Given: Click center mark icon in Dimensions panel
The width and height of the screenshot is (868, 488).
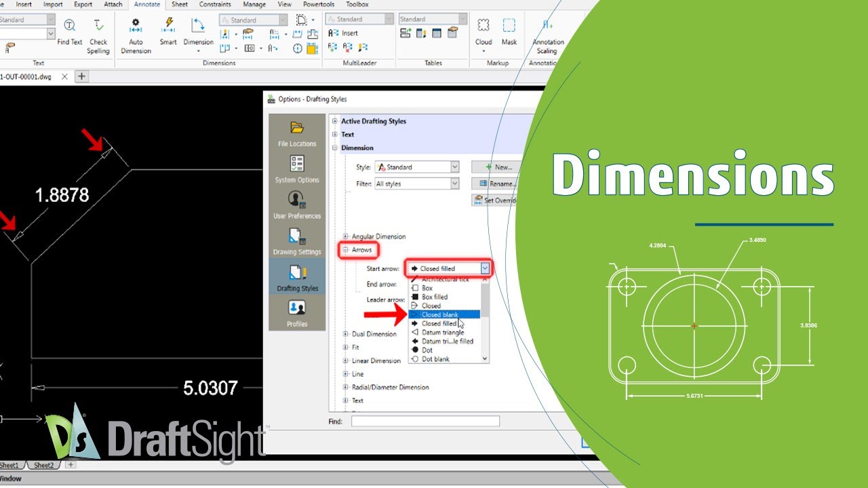Looking at the screenshot, I should tap(298, 48).
